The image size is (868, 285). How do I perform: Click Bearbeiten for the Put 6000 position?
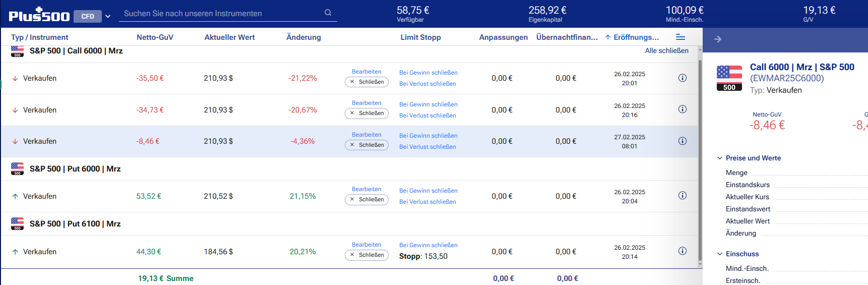(x=366, y=189)
